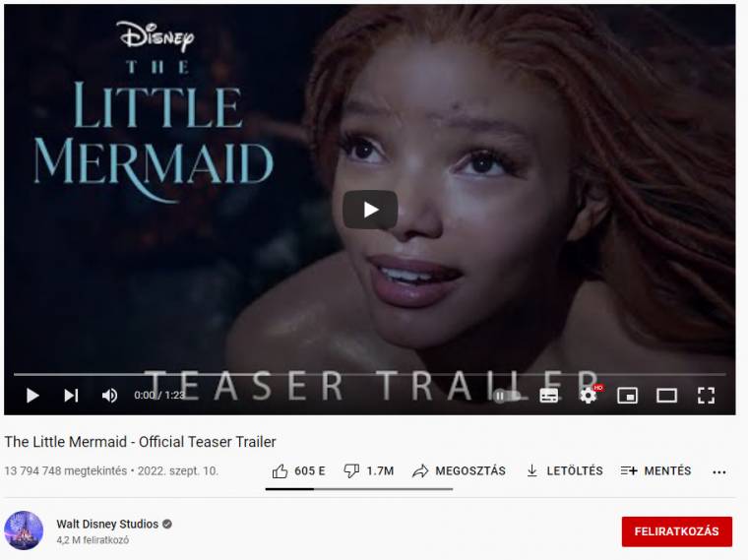Enable miniplayer mode icon
The width and height of the screenshot is (748, 560).
click(627, 396)
